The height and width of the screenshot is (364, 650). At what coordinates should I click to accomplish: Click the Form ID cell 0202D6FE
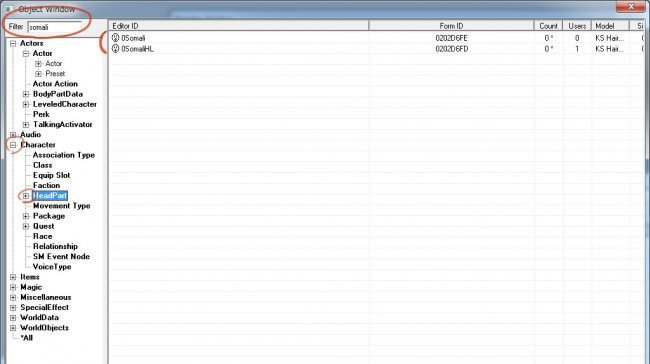point(451,38)
